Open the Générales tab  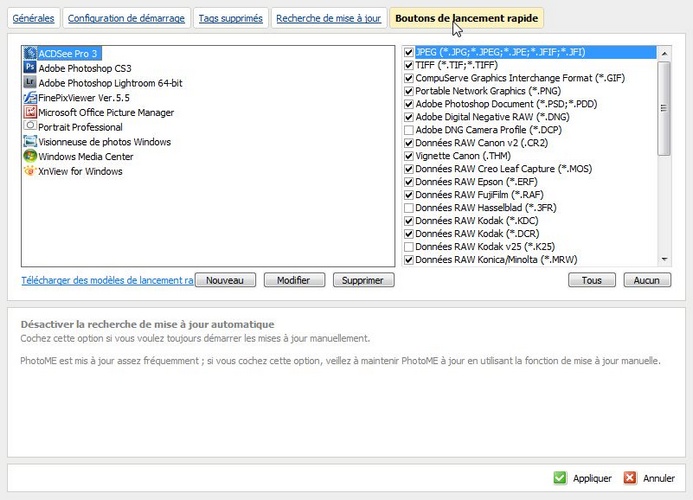coord(33,18)
